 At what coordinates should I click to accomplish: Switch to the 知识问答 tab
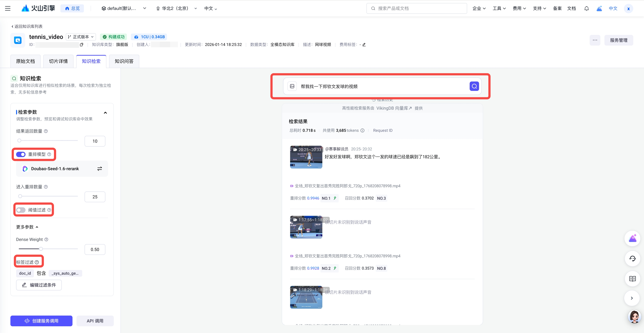(x=124, y=61)
